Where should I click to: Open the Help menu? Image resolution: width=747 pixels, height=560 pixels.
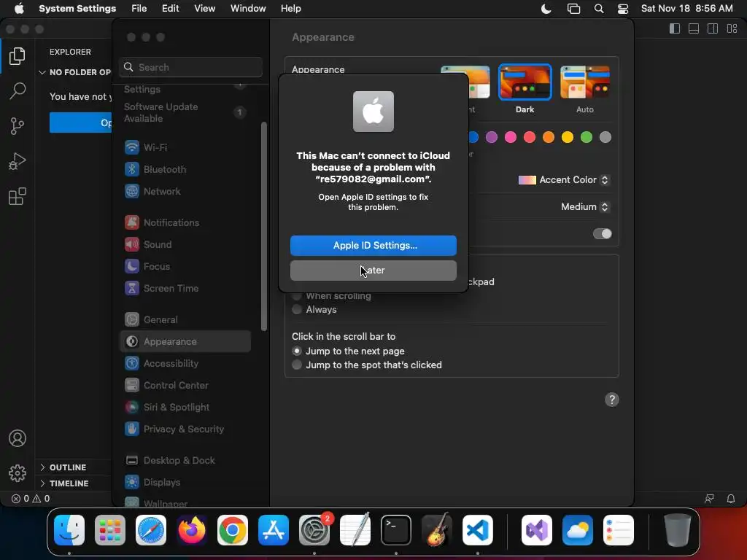tap(290, 9)
